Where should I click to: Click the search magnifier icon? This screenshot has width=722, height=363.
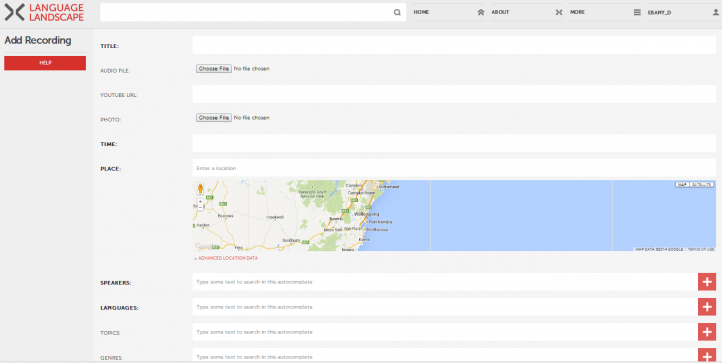pos(397,12)
